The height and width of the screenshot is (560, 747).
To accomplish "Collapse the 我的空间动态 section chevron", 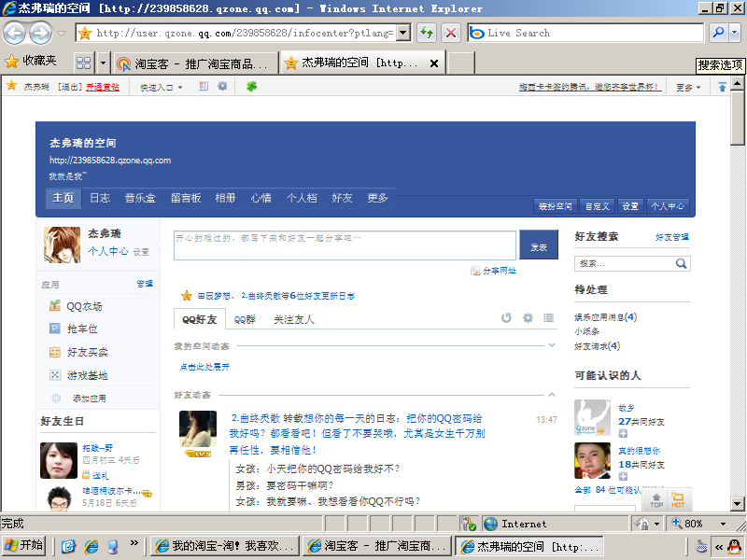I will 552,345.
